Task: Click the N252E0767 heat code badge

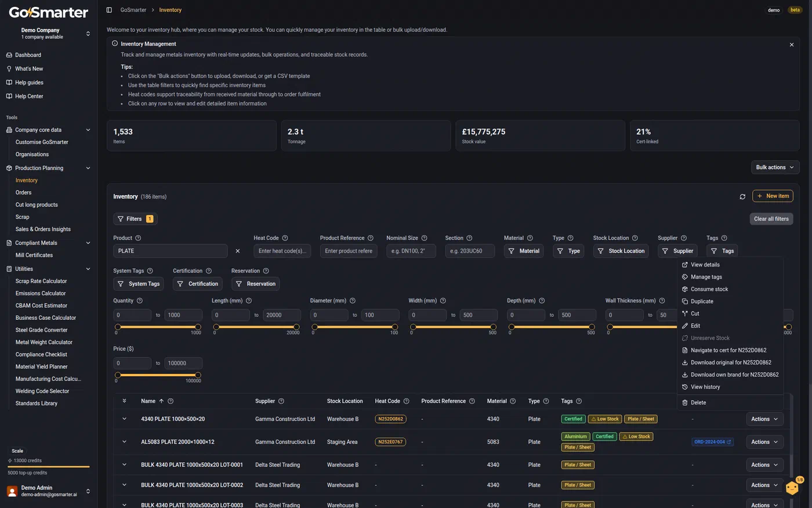Action: 391,442
